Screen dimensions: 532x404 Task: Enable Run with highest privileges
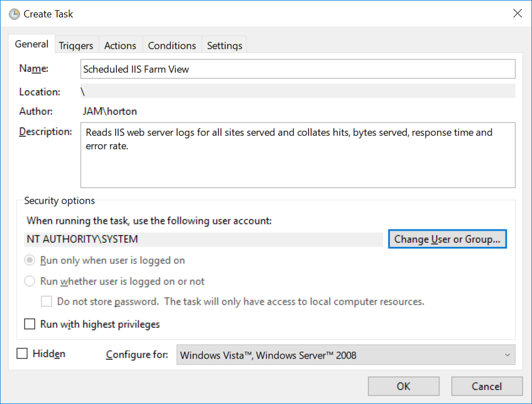click(x=30, y=324)
